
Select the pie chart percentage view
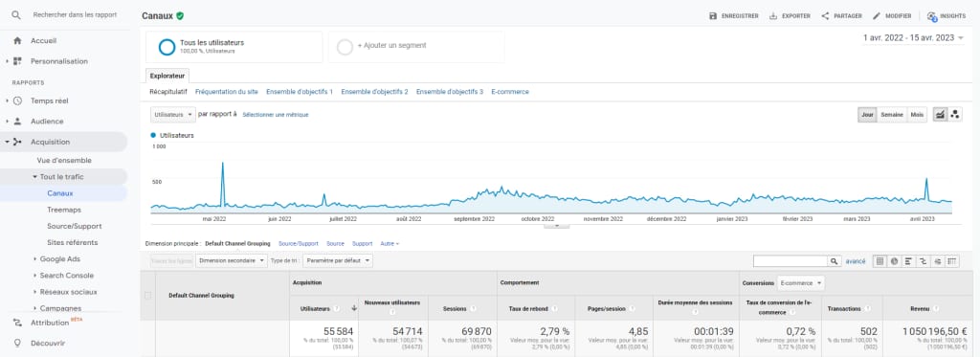coord(895,261)
